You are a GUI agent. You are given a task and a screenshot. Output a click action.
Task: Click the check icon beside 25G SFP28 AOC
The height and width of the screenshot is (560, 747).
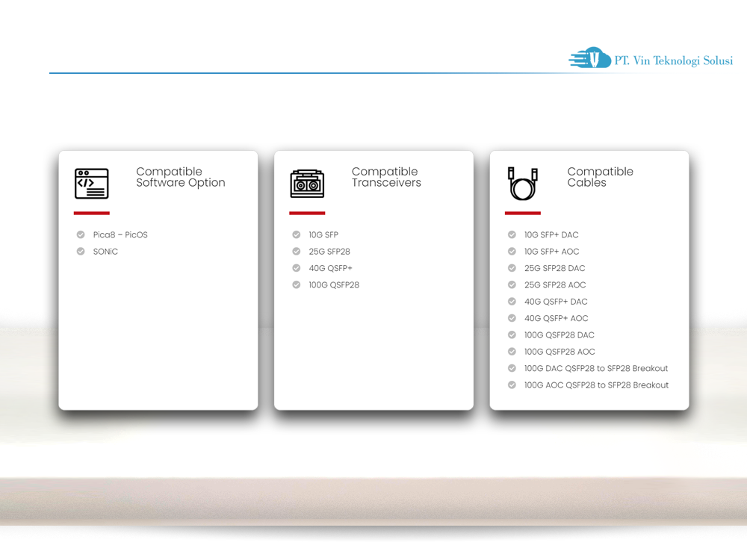tap(512, 284)
